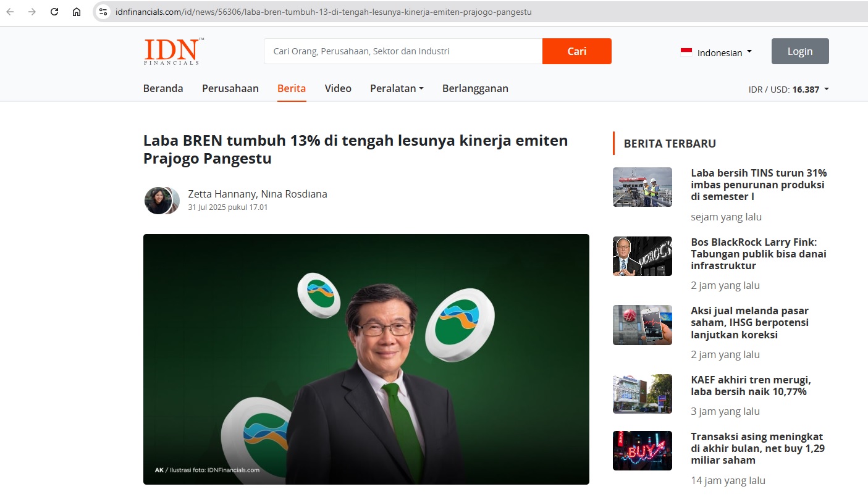Click author names Zetta Hannany, Nina Rosdiana

[258, 194]
